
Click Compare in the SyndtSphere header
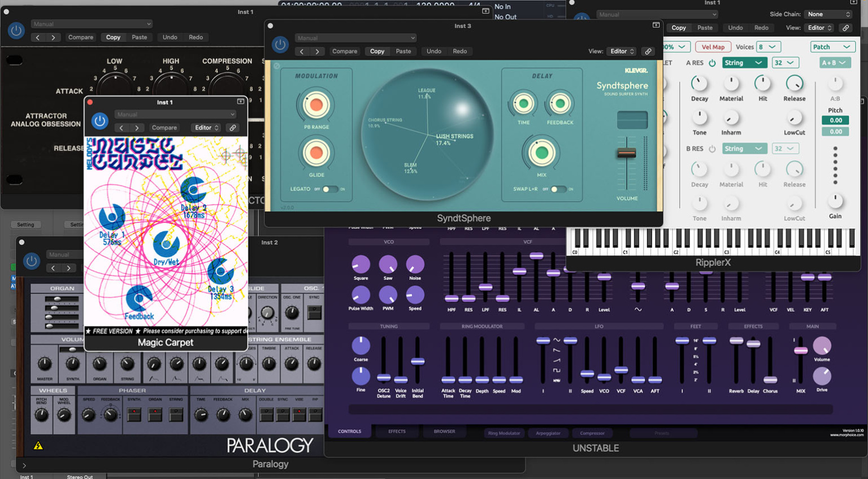tap(345, 51)
